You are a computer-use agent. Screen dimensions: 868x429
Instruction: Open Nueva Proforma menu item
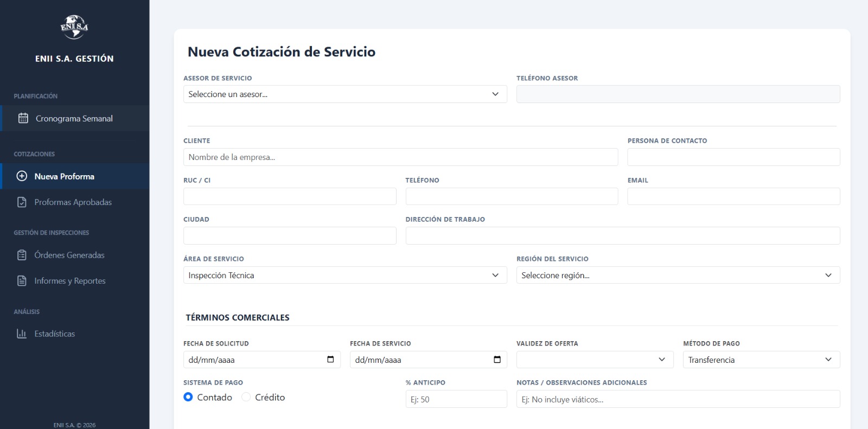[75, 176]
